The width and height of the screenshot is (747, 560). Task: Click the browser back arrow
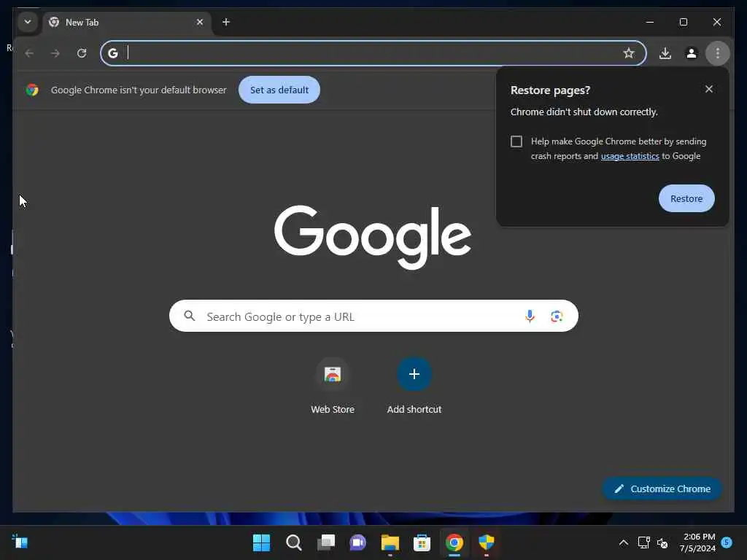tap(29, 53)
